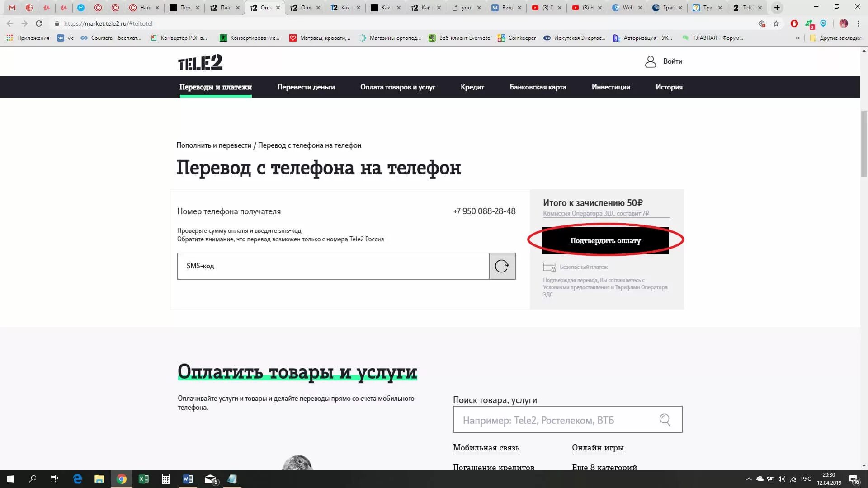The image size is (868, 488).
Task: Click the Tele2 logo
Action: [200, 62]
